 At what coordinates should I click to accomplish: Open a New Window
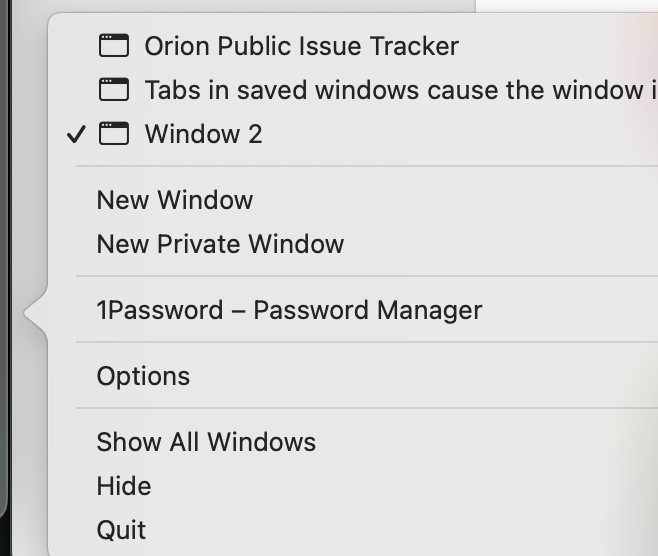pos(175,200)
